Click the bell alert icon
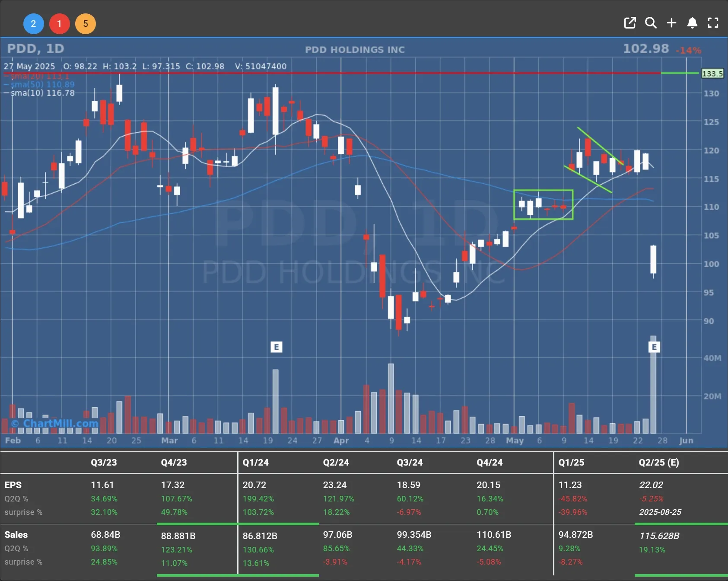Viewport: 728px width, 581px height. point(692,23)
